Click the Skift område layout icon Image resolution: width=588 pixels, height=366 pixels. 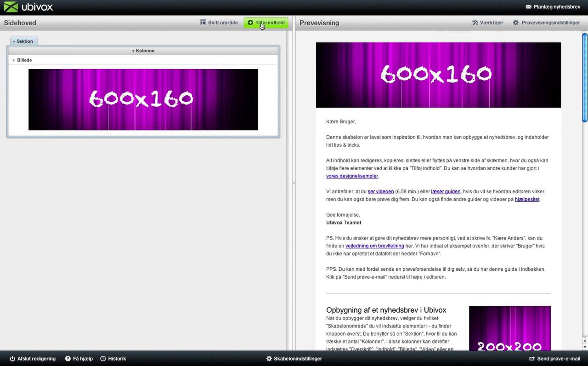coord(203,23)
